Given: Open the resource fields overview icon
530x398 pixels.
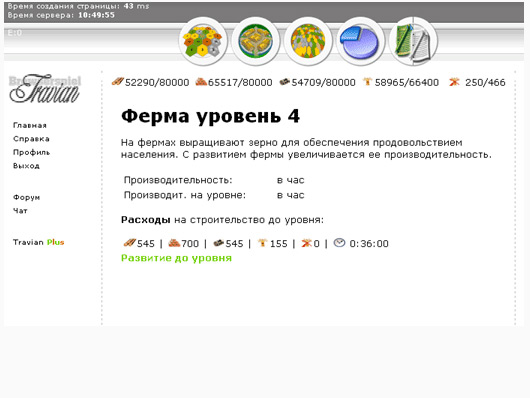Looking at the screenshot, I should pyautogui.click(x=203, y=41).
